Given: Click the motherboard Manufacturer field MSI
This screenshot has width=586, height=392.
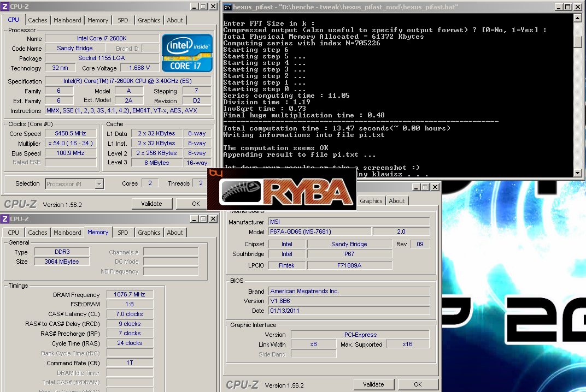Looking at the screenshot, I should pos(349,222).
